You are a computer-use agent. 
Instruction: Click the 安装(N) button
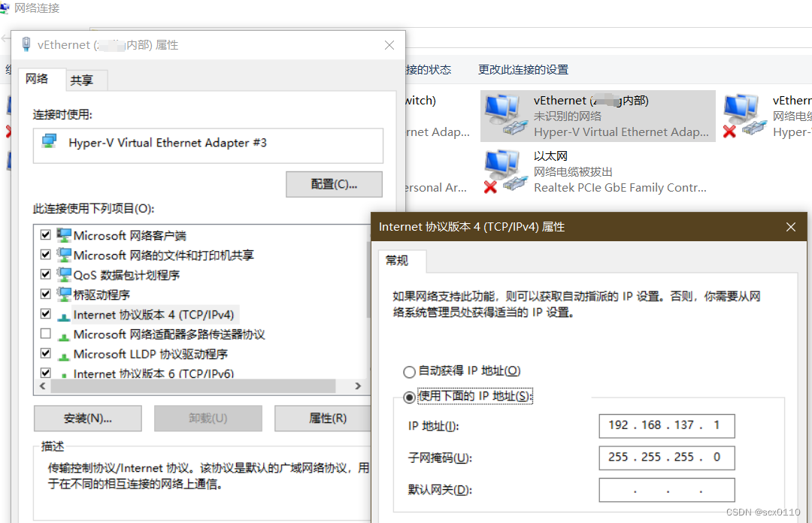point(87,418)
